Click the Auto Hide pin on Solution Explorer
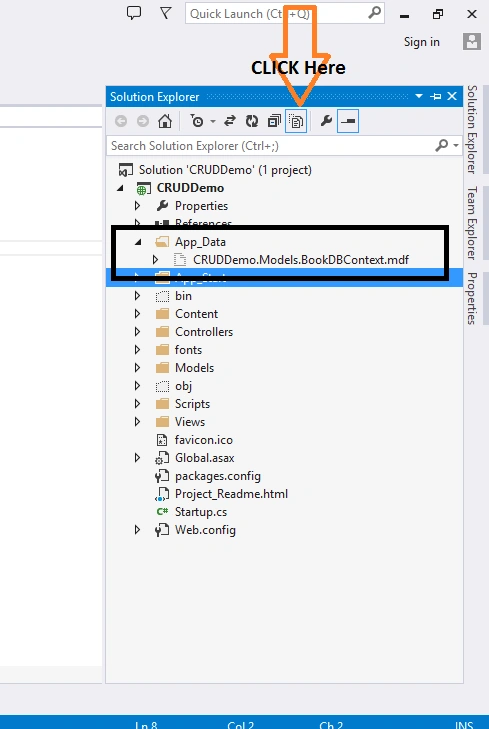This screenshot has width=489, height=729. point(436,96)
